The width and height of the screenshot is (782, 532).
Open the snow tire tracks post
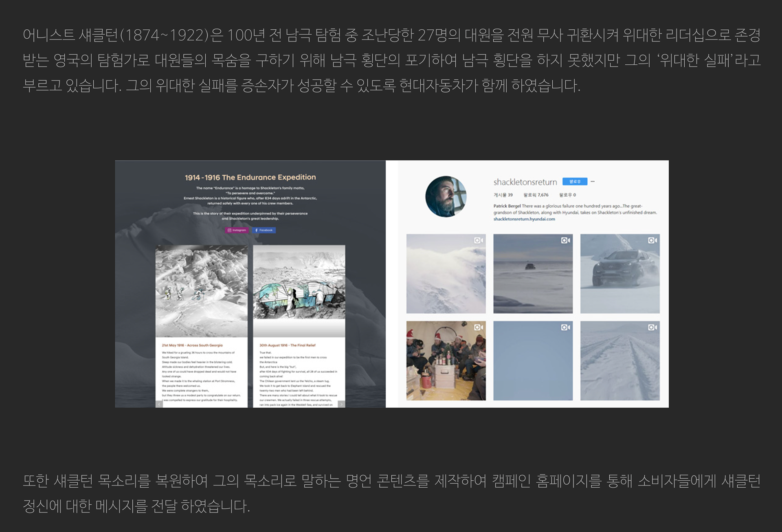tap(619, 361)
